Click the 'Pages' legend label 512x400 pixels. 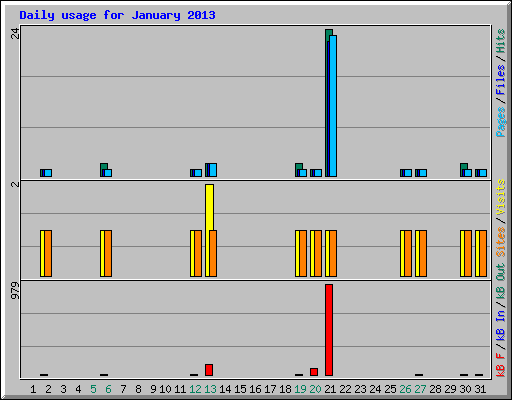pos(501,122)
